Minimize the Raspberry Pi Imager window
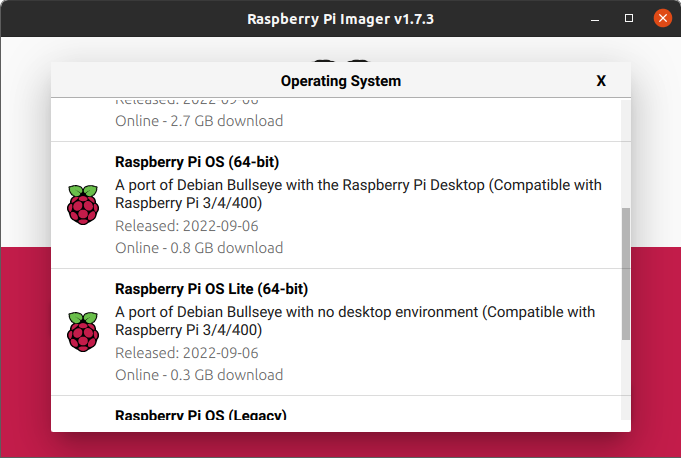The width and height of the screenshot is (681, 458). click(x=595, y=19)
